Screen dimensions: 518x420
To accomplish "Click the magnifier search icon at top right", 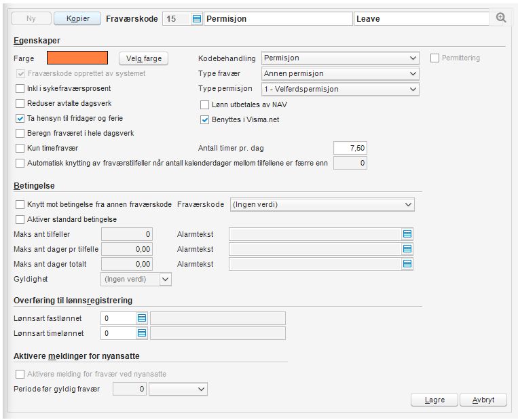I will 501,18.
